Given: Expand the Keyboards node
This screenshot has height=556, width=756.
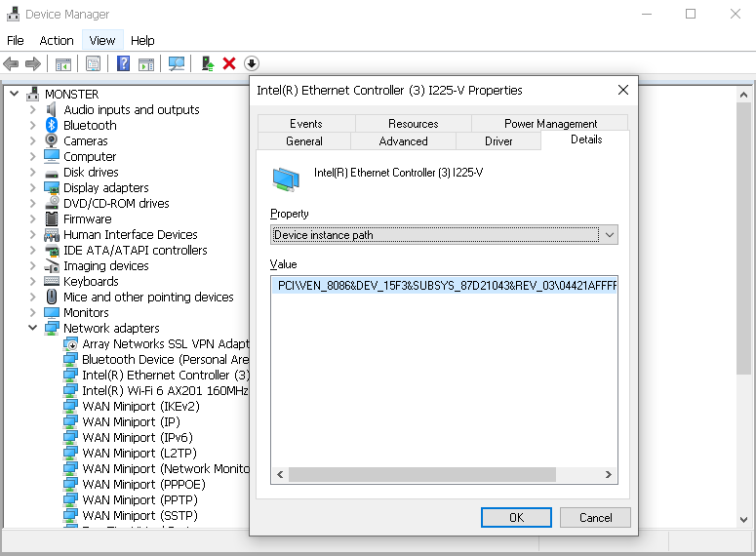Looking at the screenshot, I should [x=32, y=281].
